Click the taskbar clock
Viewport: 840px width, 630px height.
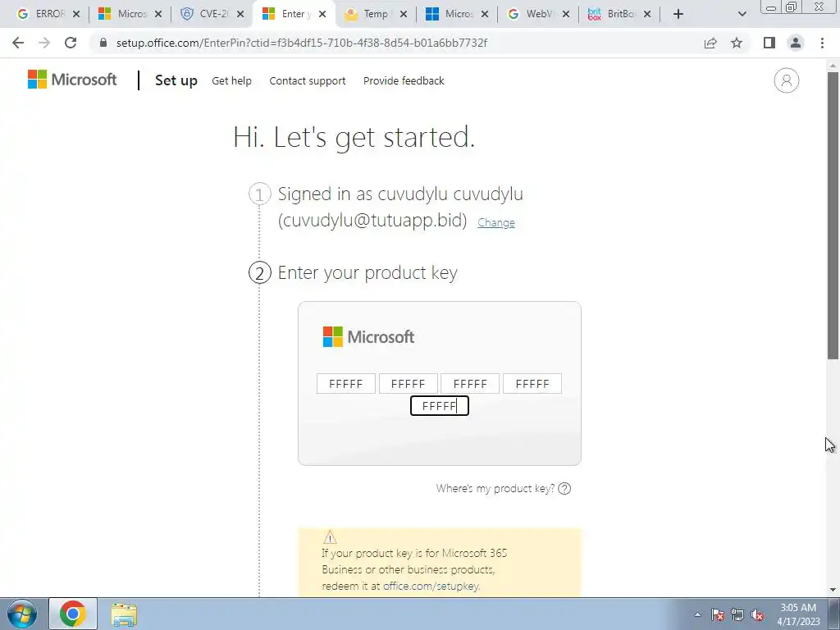798,614
